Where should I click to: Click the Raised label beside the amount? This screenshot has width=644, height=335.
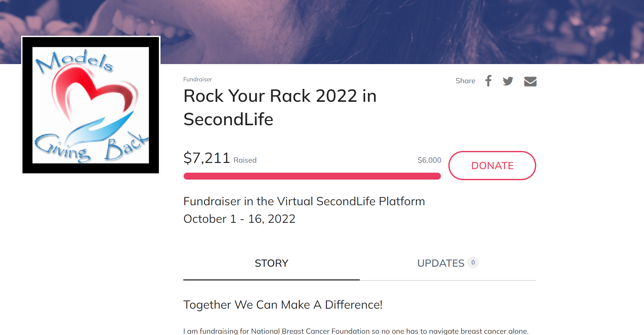coord(245,160)
